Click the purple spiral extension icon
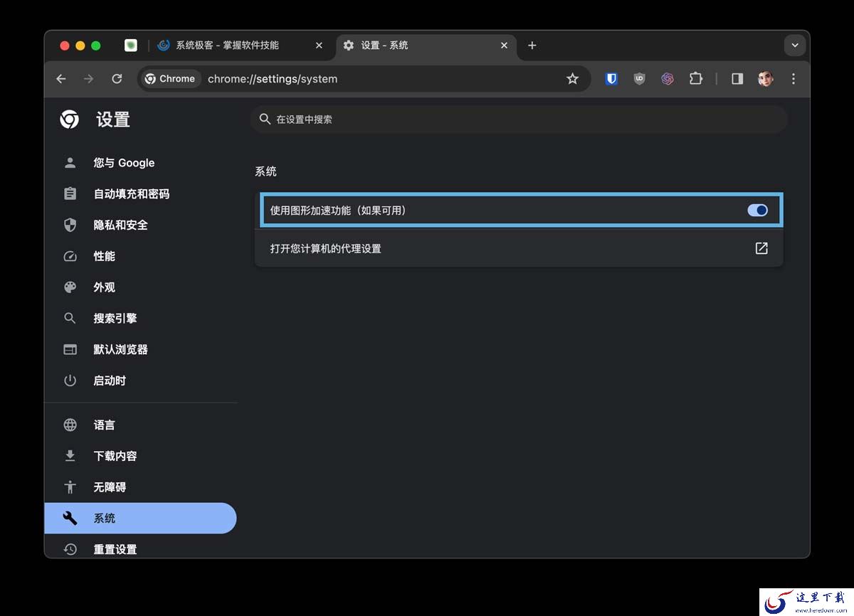The image size is (854, 616). pyautogui.click(x=668, y=79)
